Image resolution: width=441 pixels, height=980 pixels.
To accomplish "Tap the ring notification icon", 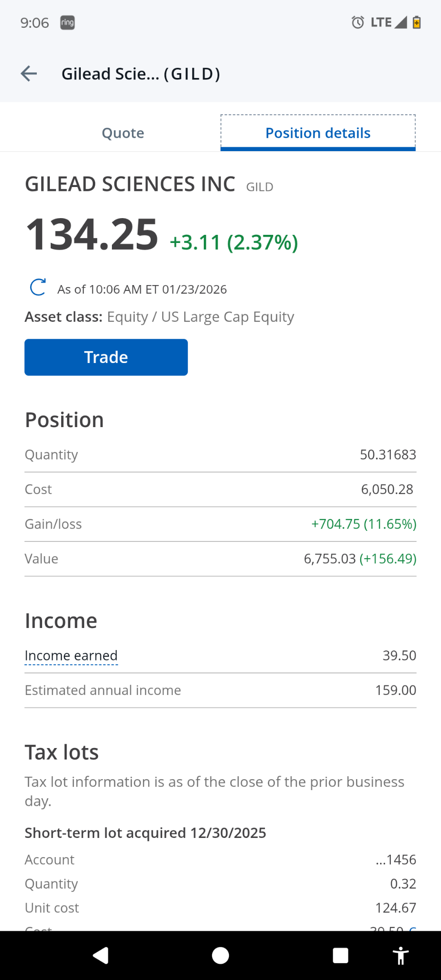I will click(x=67, y=22).
